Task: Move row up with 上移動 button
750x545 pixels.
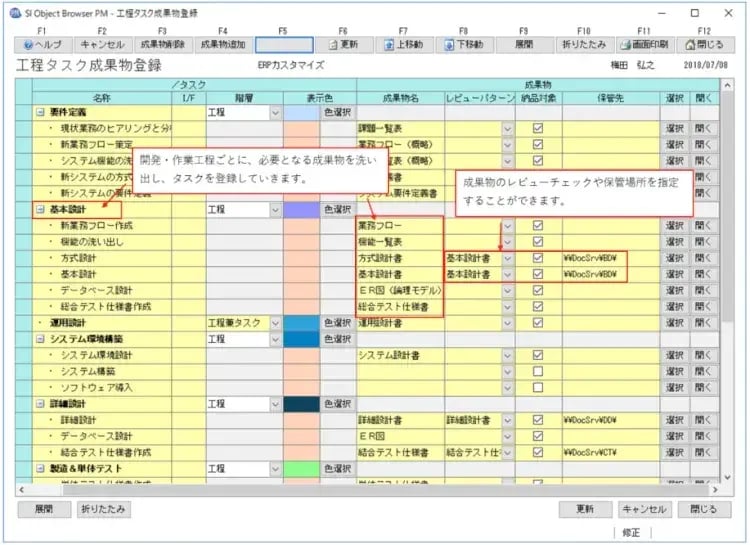Action: pos(403,45)
